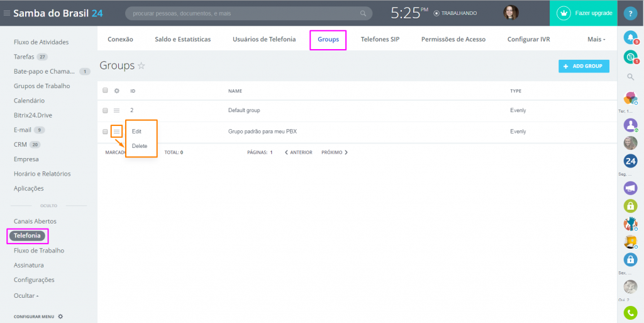The width and height of the screenshot is (644, 323).
Task: Click the green phone dial button
Action: (x=630, y=313)
